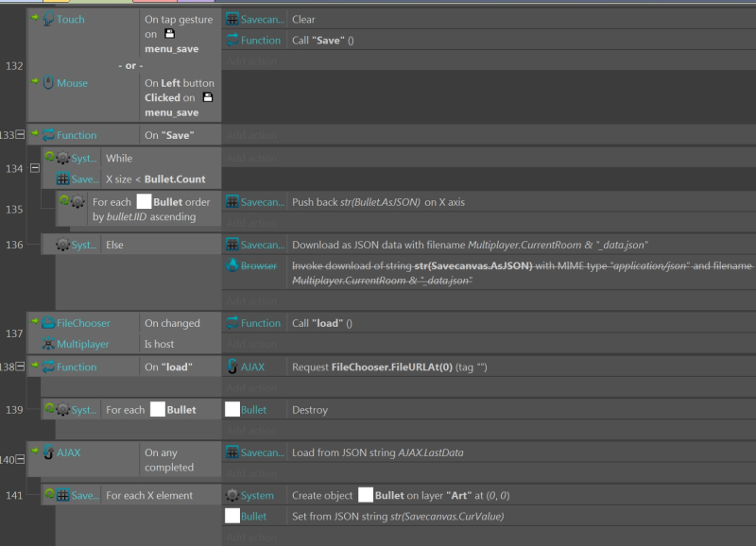This screenshot has width=756, height=546.
Task: Click the AJAX icon on the Request action
Action: (x=232, y=367)
